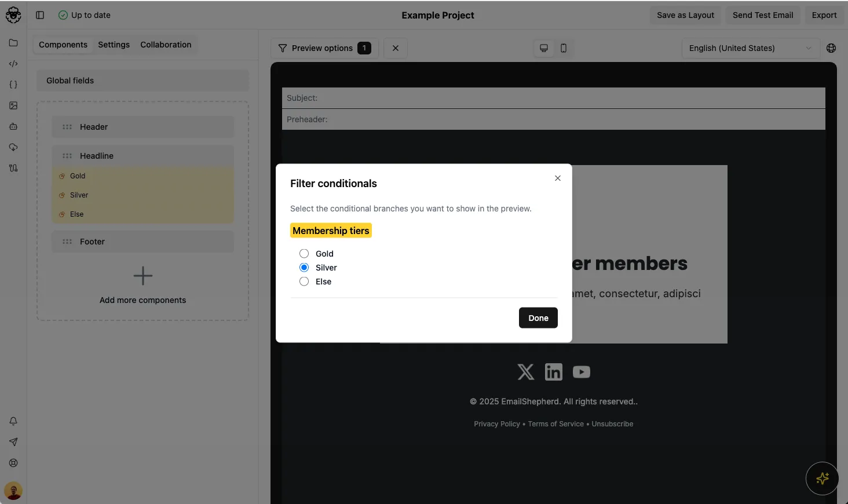The height and width of the screenshot is (504, 848).
Task: Open the image assets icon in sidebar
Action: pos(13,105)
